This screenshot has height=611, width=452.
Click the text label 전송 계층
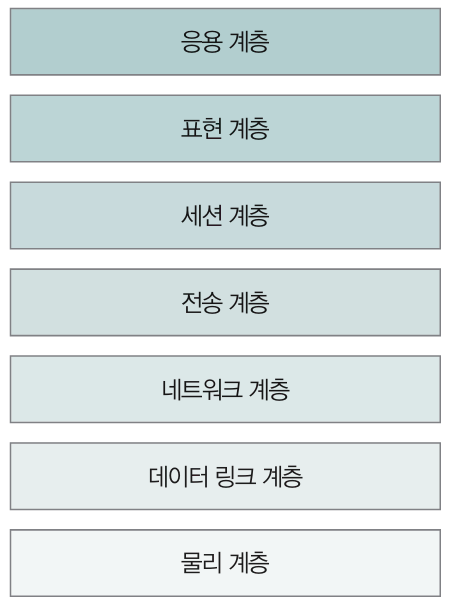(x=225, y=302)
